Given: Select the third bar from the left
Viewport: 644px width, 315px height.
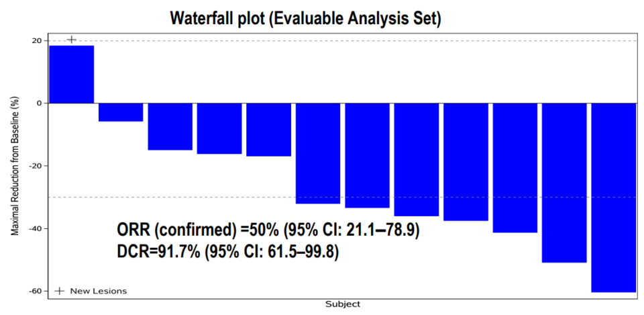Looking at the screenshot, I should (170, 126).
